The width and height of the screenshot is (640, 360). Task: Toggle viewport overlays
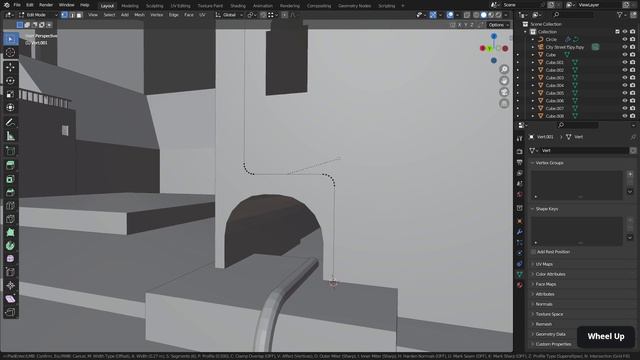click(x=450, y=15)
